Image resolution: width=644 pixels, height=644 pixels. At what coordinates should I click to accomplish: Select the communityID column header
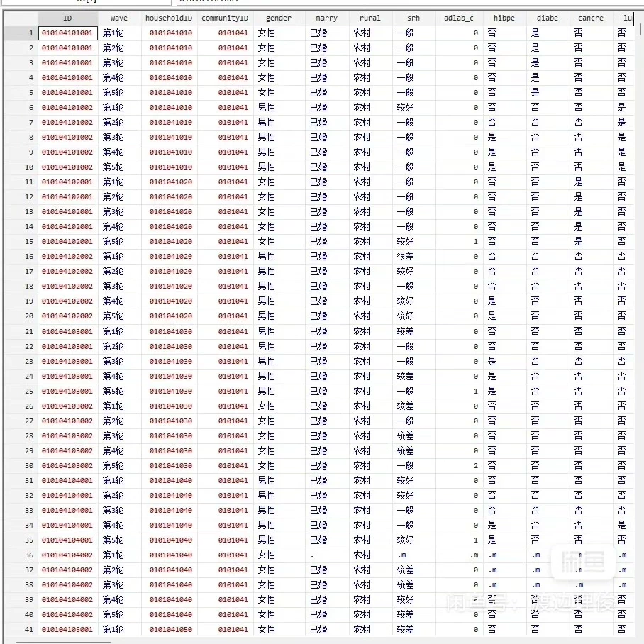[225, 18]
